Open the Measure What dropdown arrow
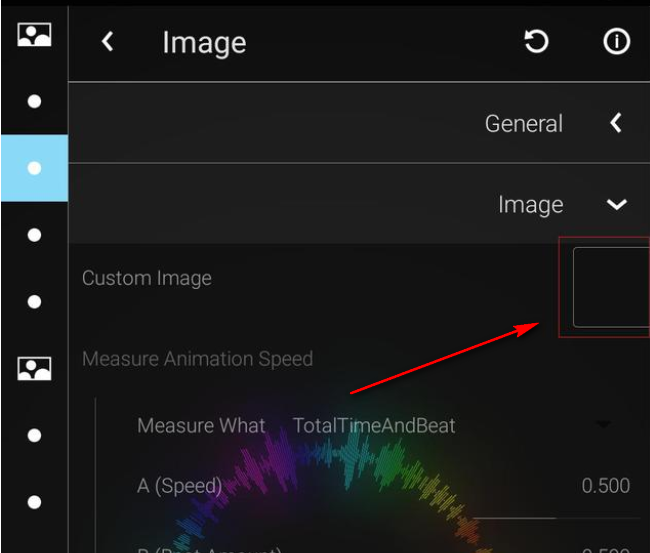The width and height of the screenshot is (650, 553). (603, 425)
